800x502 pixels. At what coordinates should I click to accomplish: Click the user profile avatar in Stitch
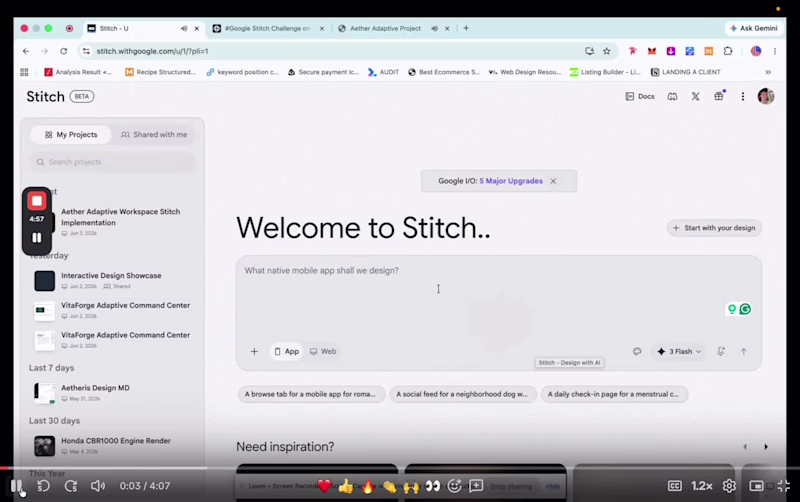[x=766, y=96]
